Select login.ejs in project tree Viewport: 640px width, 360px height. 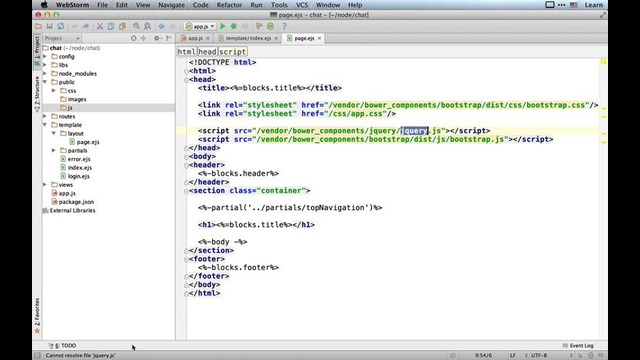tap(78, 176)
